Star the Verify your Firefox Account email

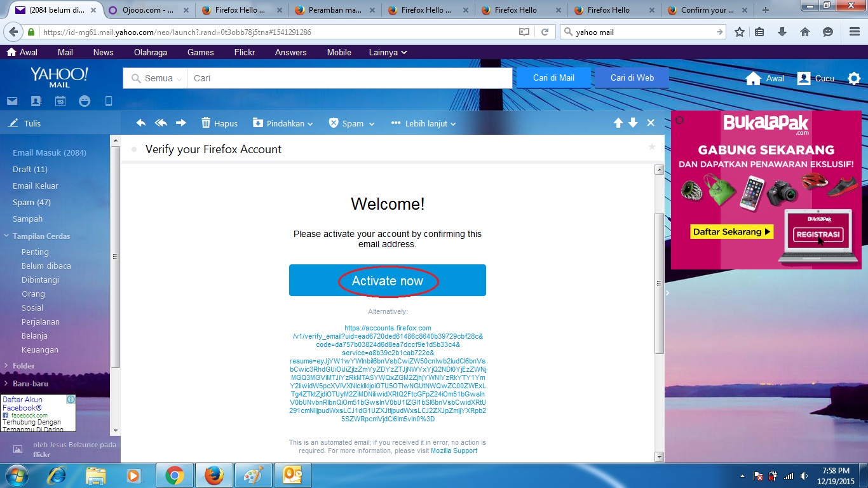[x=651, y=147]
